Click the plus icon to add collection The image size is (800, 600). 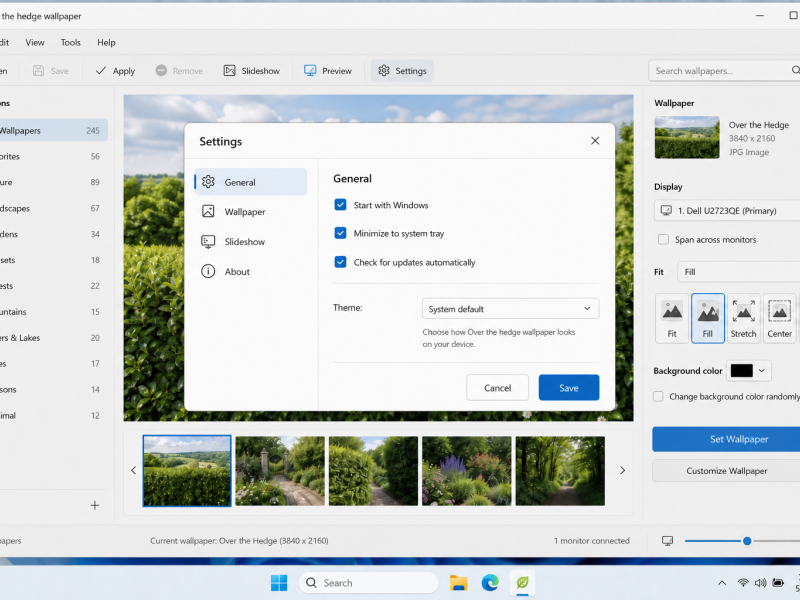[95, 506]
